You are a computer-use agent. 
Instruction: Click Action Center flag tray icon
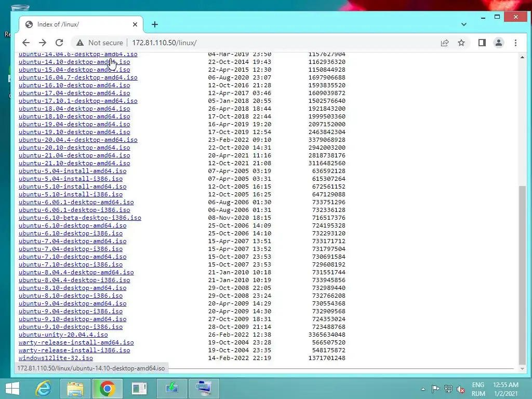tap(436, 389)
